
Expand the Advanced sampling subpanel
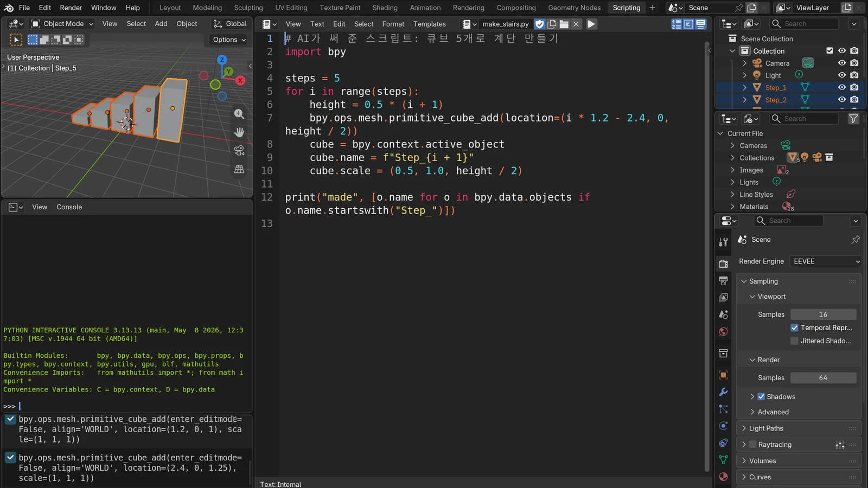pyautogui.click(x=752, y=412)
